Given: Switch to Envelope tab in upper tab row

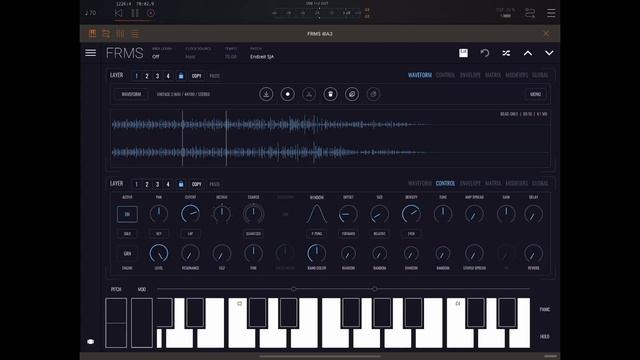Looking at the screenshot, I should 470,75.
